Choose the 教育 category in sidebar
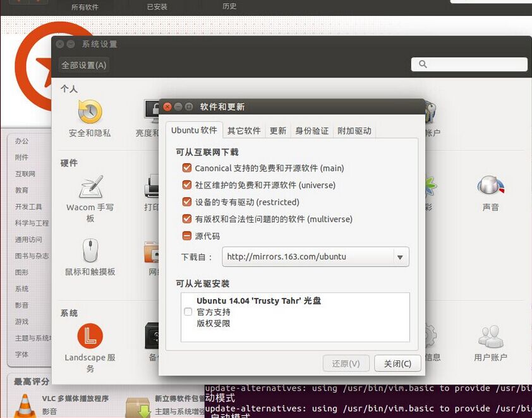Image resolution: width=532 pixels, height=418 pixels. [21, 190]
